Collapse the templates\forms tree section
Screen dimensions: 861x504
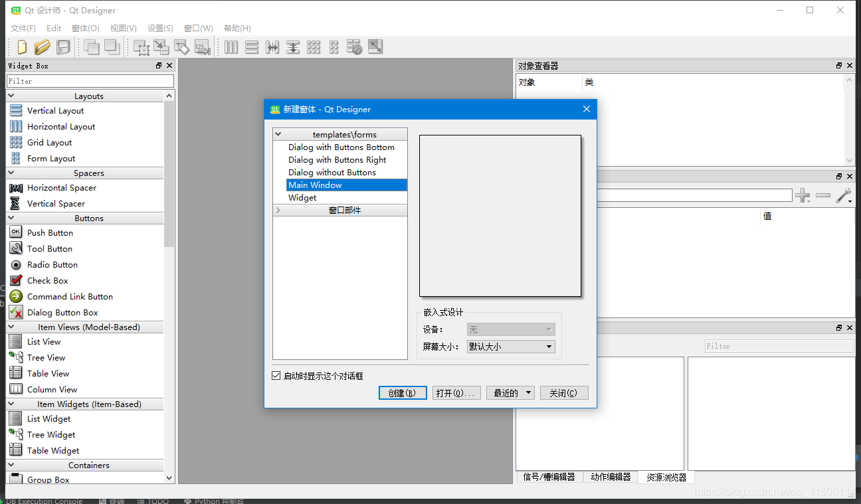pyautogui.click(x=278, y=134)
